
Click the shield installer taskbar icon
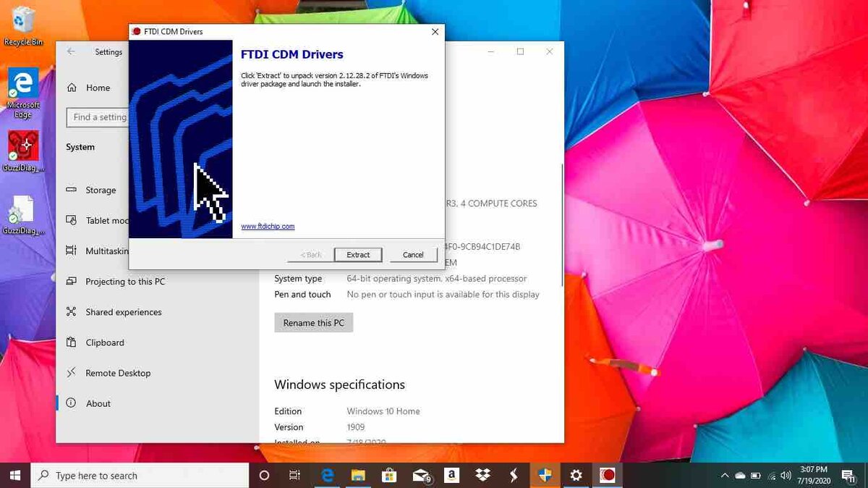(x=545, y=476)
